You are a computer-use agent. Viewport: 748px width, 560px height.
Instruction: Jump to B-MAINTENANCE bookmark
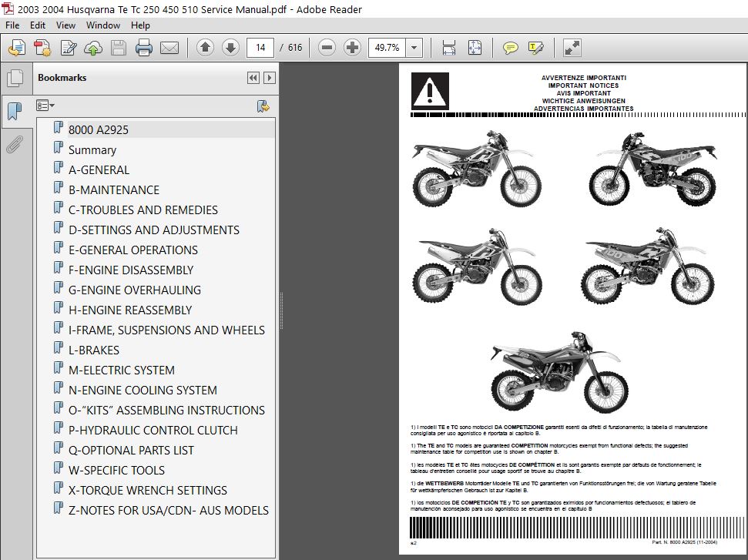(x=114, y=189)
